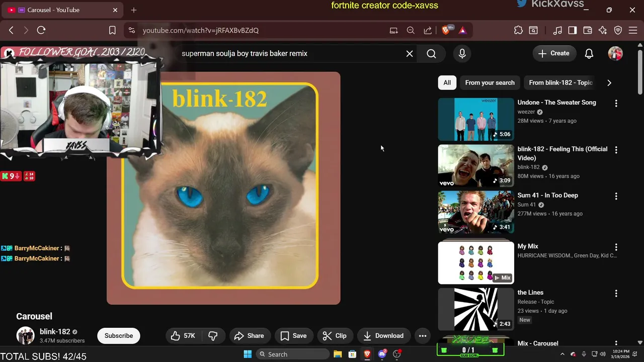Image resolution: width=644 pixels, height=362 pixels.
Task: Open the zoom level indicator icon
Action: tap(411, 30)
